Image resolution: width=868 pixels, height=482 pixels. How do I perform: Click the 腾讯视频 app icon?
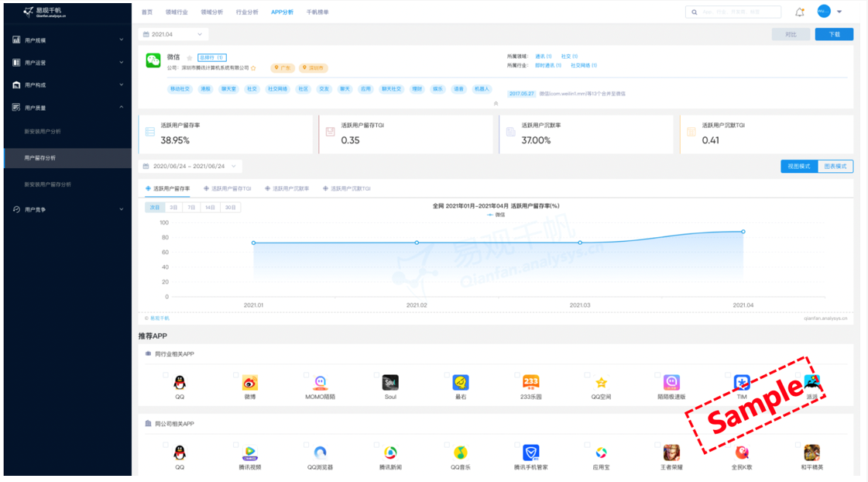(249, 453)
